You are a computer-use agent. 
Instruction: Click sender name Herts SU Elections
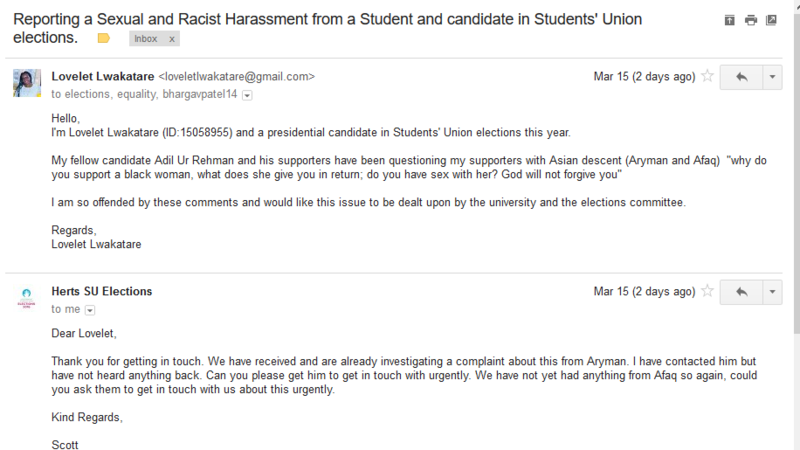[x=102, y=292]
